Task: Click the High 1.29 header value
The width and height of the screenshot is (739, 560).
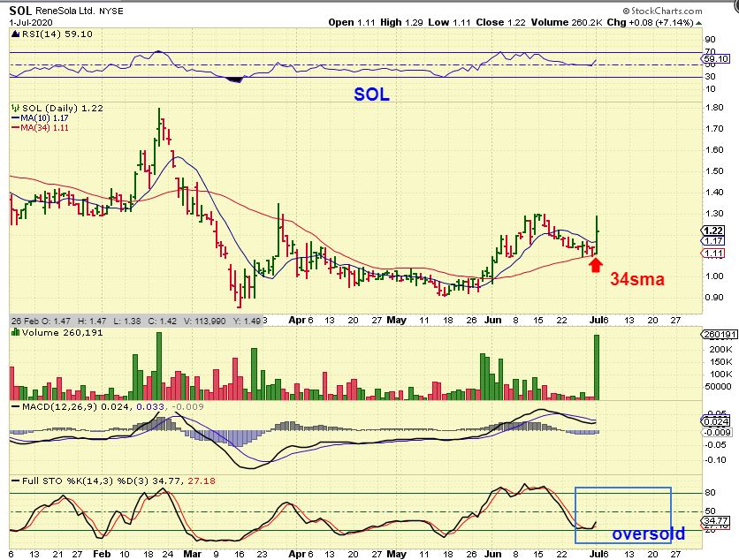Action: tap(401, 22)
